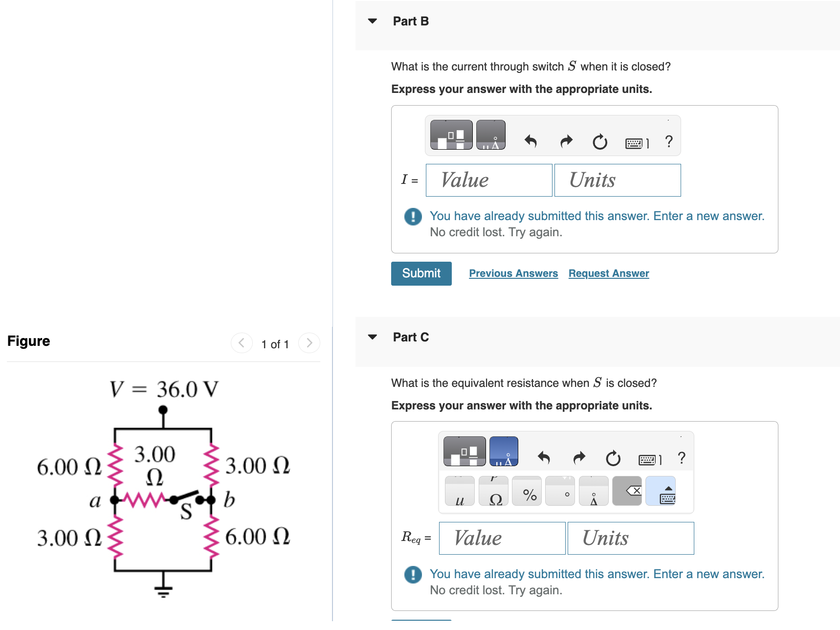Open the help question-mark in Part B toolbar
Screen dimensions: 840x630
point(668,142)
